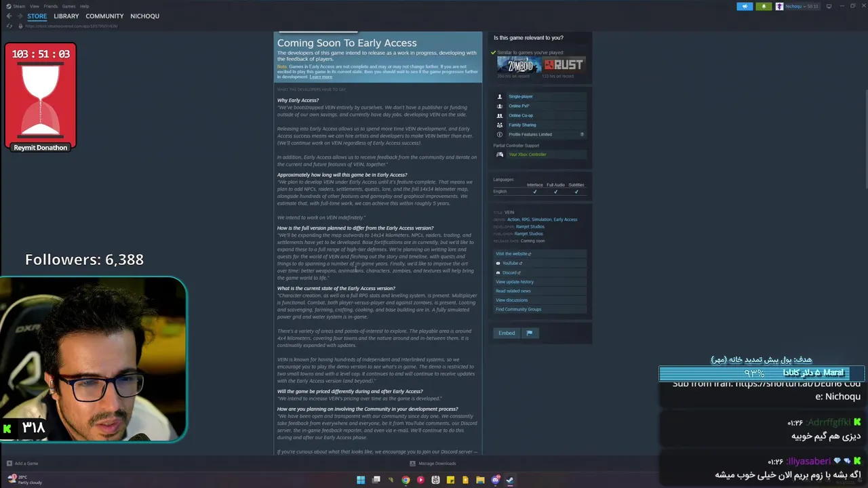Click the Online Co-op feature icon
The image size is (868, 488).
tap(500, 115)
